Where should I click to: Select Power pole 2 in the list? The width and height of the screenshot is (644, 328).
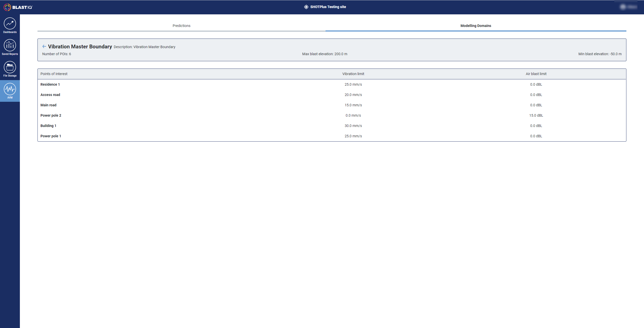point(332,115)
